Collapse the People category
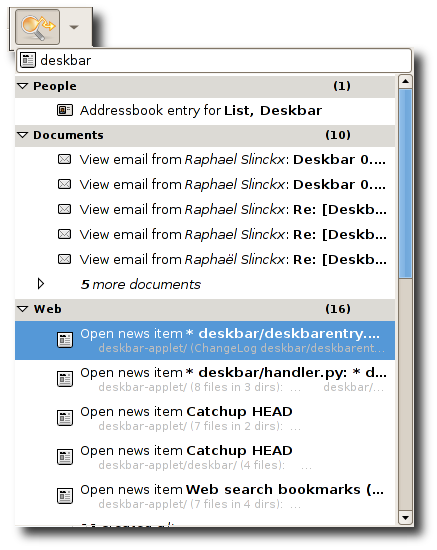The height and width of the screenshot is (550, 437). pos(23,86)
